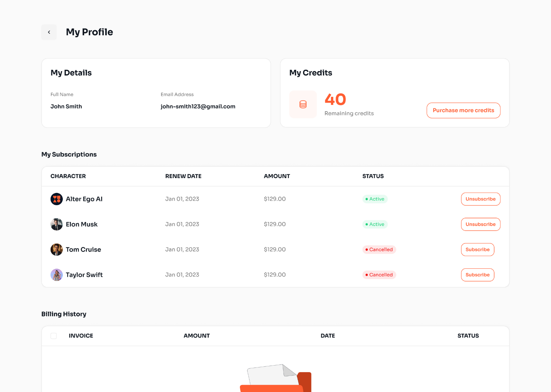Open the Taylor Swift character name
The image size is (551, 392).
point(84,275)
